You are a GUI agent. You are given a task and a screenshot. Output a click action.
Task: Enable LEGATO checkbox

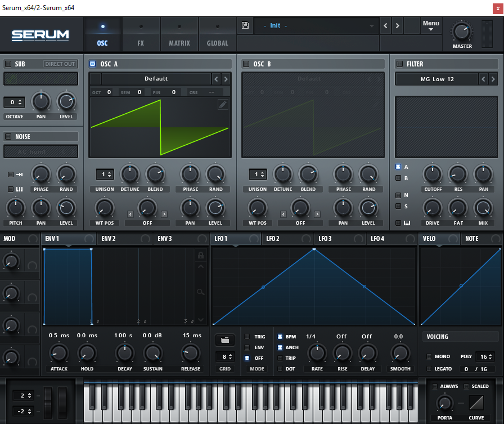429,369
